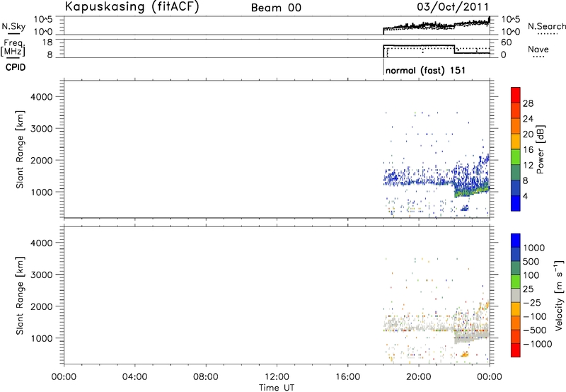
Task: Click the blue top Velocity color bar segment
Action: pyautogui.click(x=516, y=241)
